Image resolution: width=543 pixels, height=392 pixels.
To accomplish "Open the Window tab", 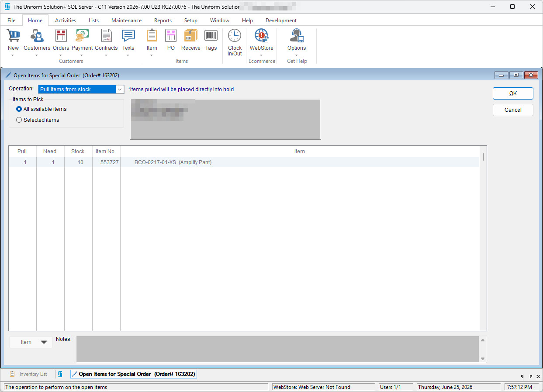I will point(220,21).
